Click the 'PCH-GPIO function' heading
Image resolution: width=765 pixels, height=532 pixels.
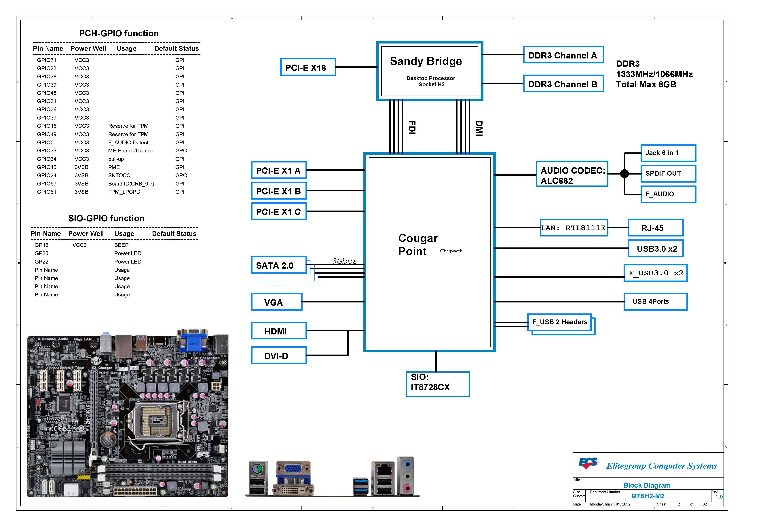119,33
